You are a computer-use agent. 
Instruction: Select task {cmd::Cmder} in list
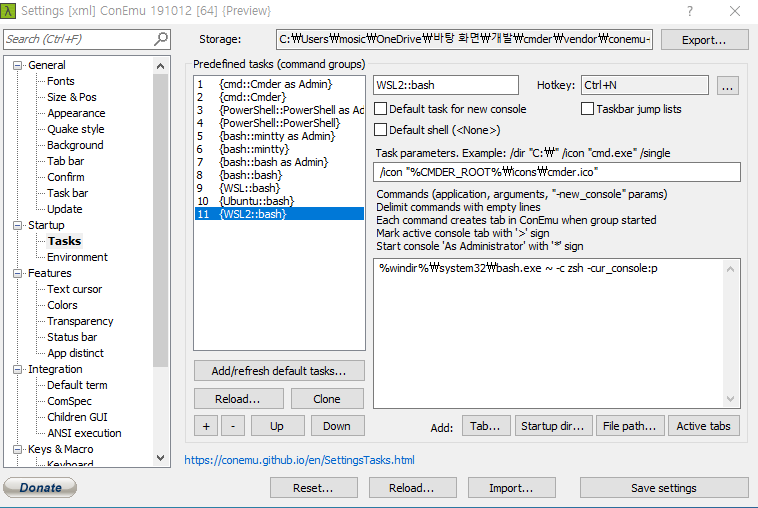tap(279, 97)
